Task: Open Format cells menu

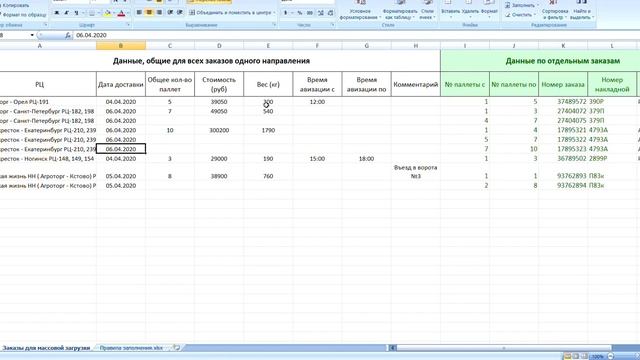Action: pyautogui.click(x=489, y=10)
